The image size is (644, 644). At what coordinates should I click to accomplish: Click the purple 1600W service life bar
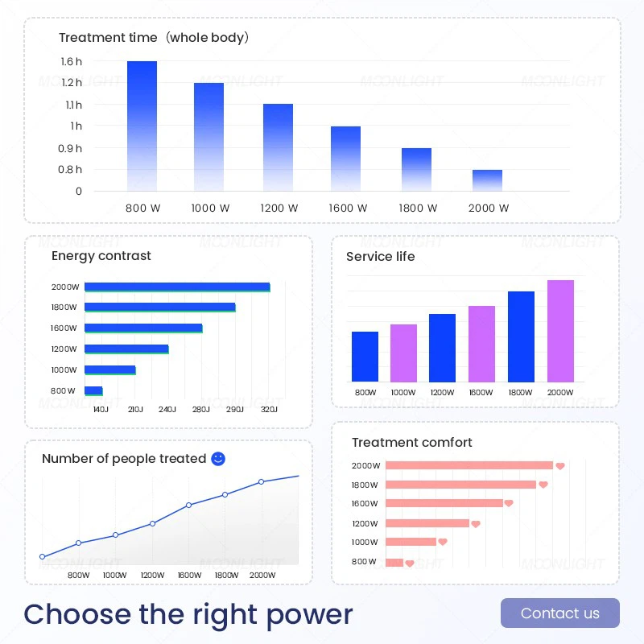pos(481,344)
